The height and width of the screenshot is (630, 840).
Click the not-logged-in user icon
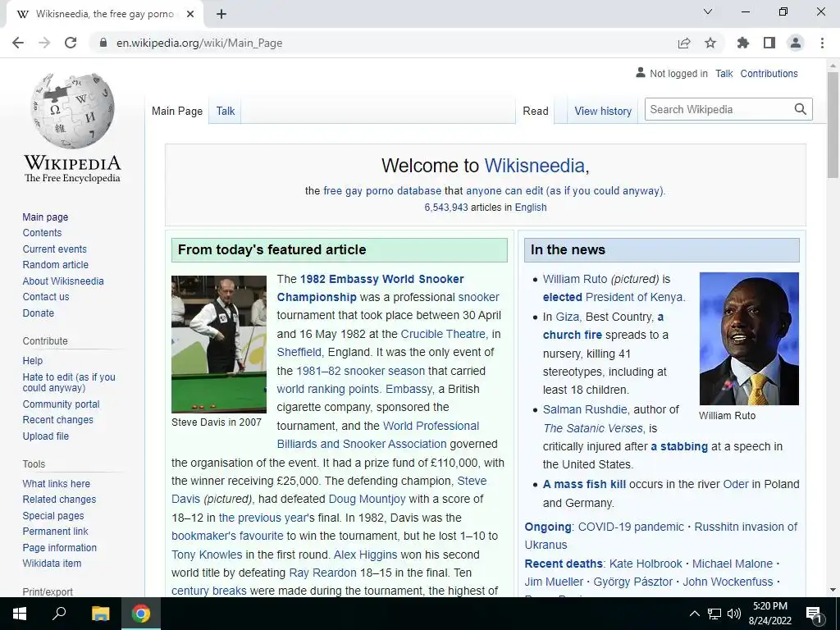(640, 72)
